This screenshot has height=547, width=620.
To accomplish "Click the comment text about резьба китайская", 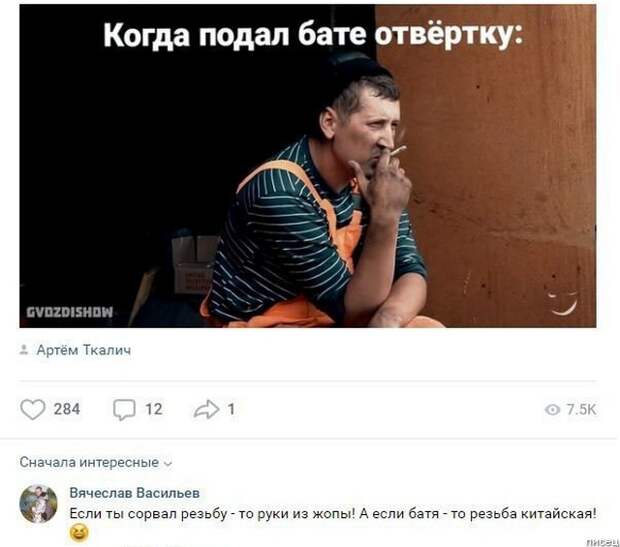I will pos(332,514).
